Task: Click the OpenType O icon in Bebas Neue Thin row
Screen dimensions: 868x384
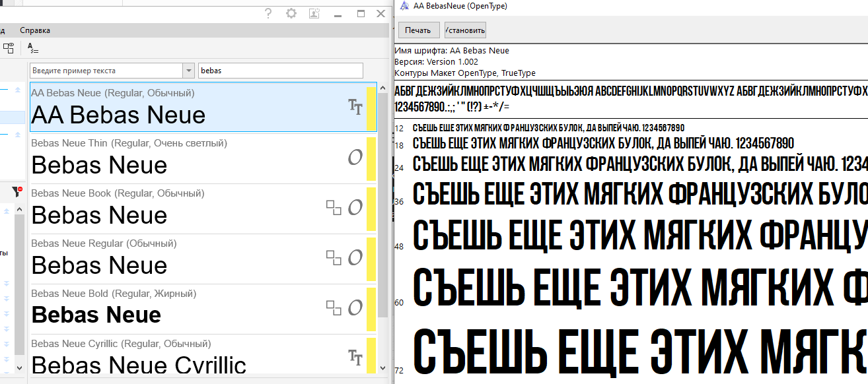Action: point(355,157)
